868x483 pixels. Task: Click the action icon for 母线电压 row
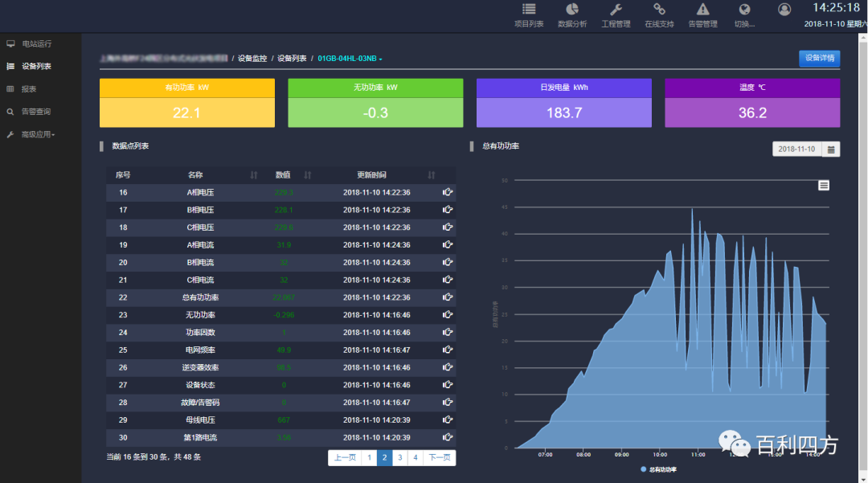448,420
